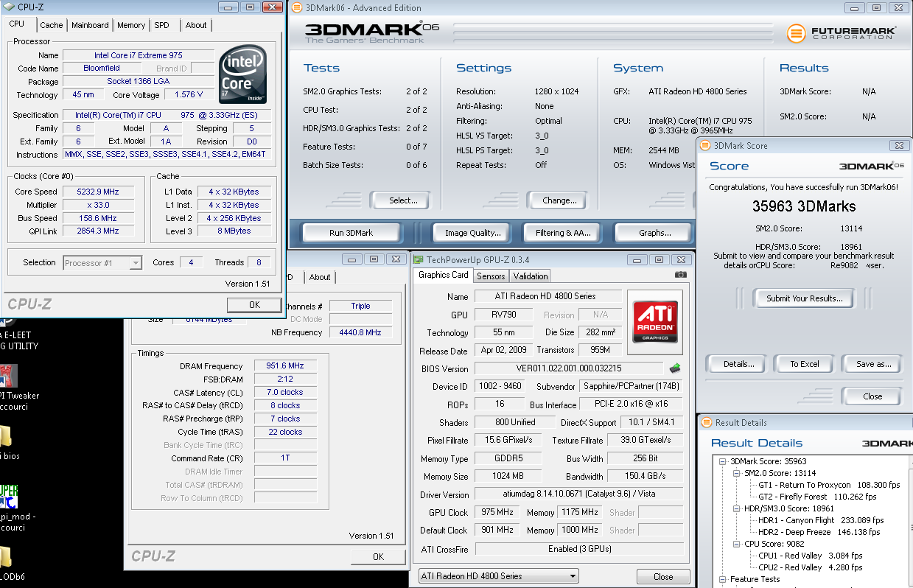Switch to the SPD tab in CPU-Z
The width and height of the screenshot is (913, 588).
(x=161, y=25)
